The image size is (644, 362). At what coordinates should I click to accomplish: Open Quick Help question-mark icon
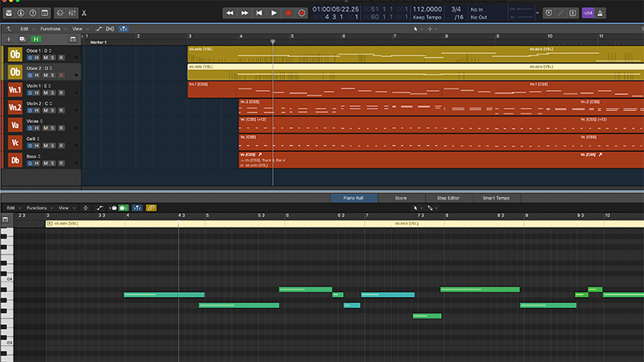point(33,13)
